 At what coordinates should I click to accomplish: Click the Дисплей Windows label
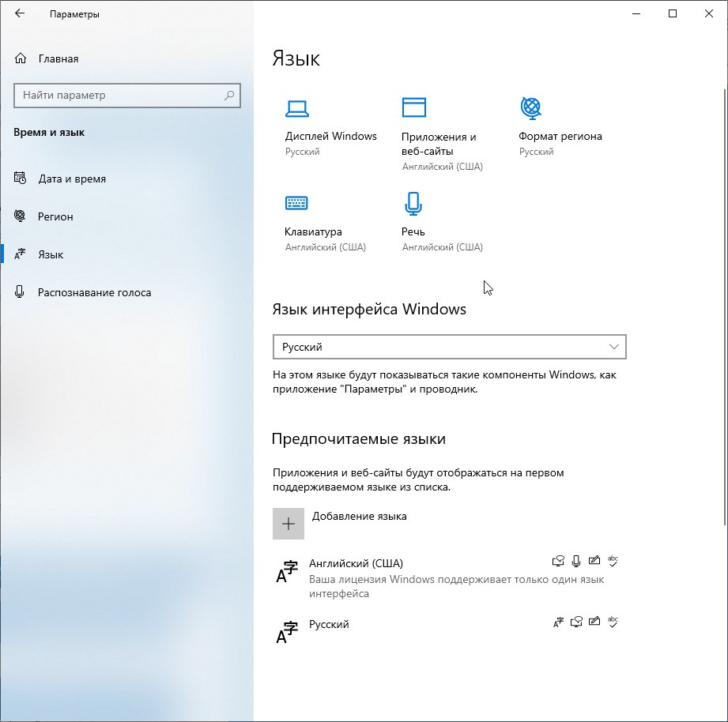[331, 137]
